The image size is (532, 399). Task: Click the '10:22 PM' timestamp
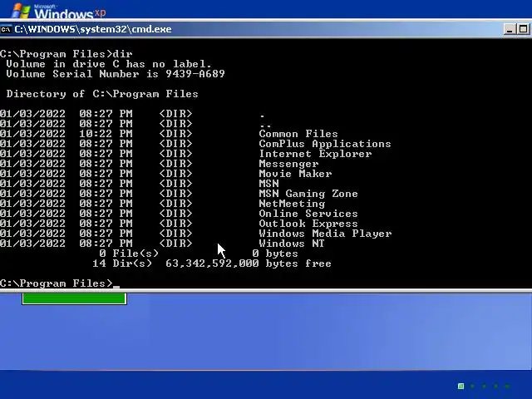pyautogui.click(x=106, y=134)
